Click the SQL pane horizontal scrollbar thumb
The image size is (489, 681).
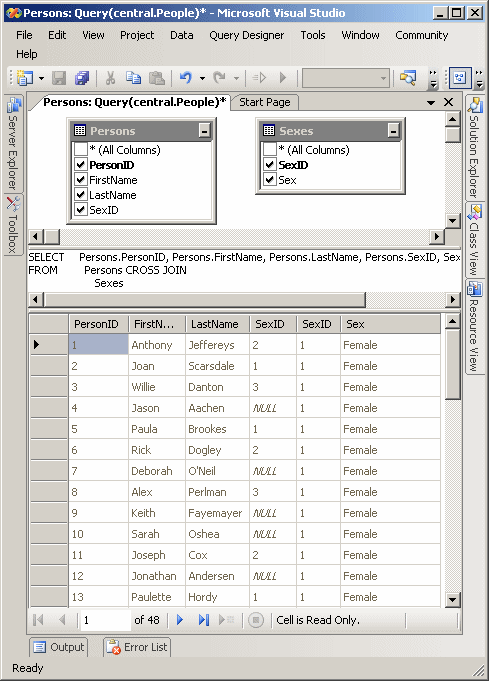tap(205, 299)
